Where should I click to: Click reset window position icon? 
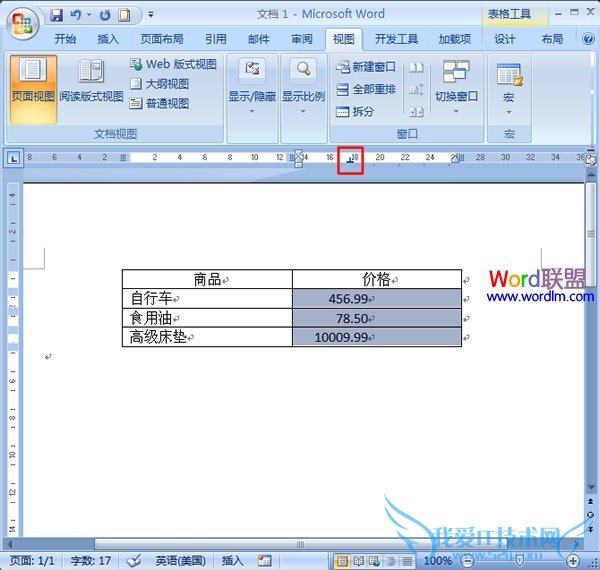pyautogui.click(x=416, y=112)
